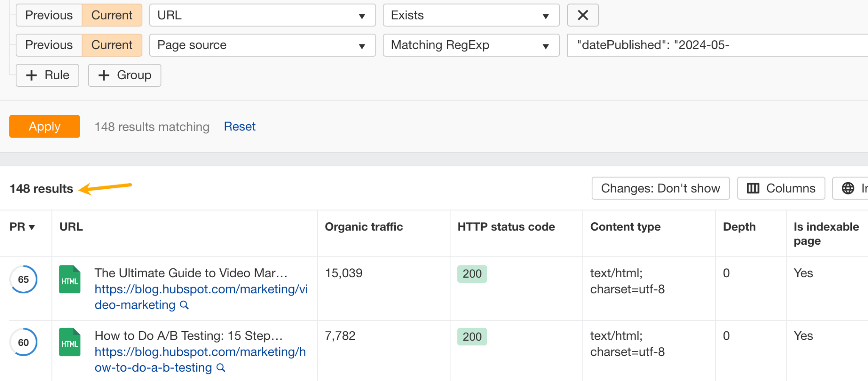Switch the URL rule to Previous
This screenshot has height=381, width=868.
[x=48, y=15]
